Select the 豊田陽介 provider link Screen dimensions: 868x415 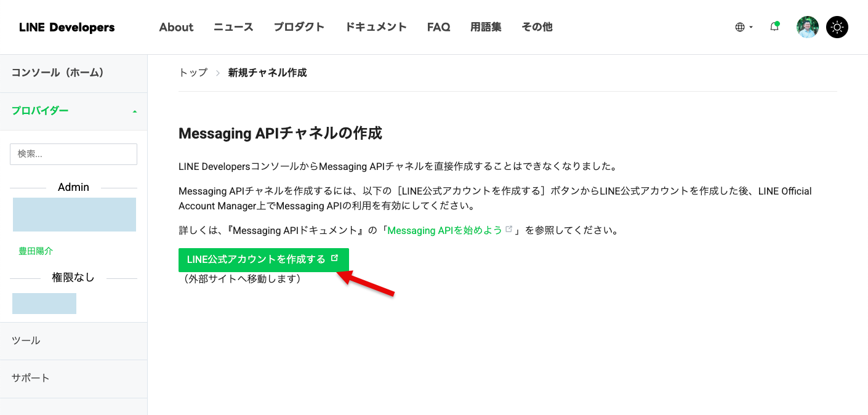click(36, 251)
